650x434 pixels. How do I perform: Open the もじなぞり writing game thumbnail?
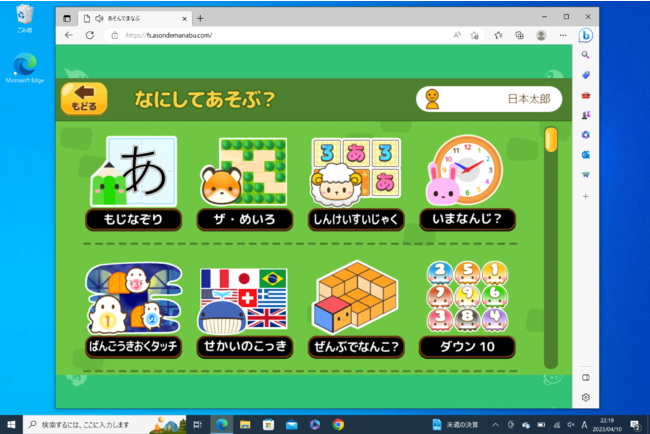tap(133, 171)
